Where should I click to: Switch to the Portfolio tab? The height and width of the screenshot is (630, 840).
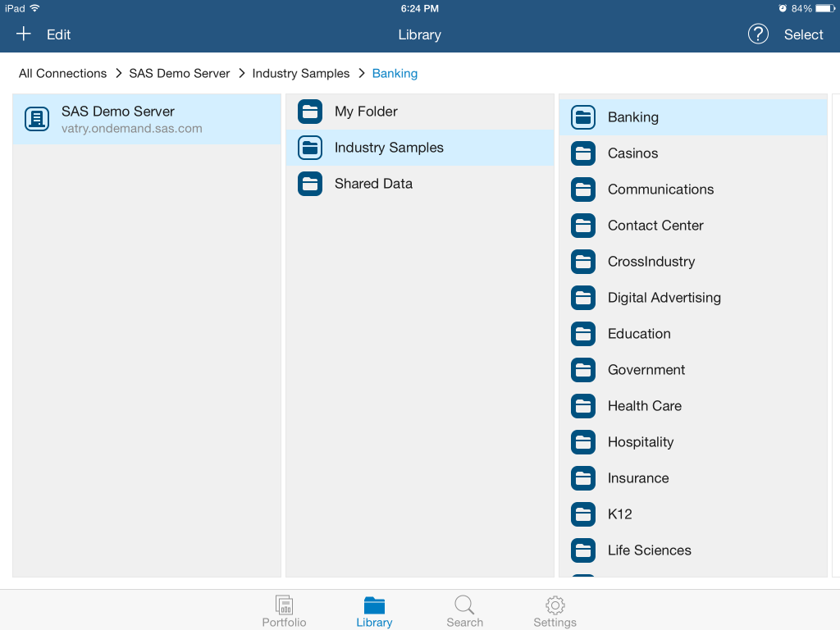point(284,611)
